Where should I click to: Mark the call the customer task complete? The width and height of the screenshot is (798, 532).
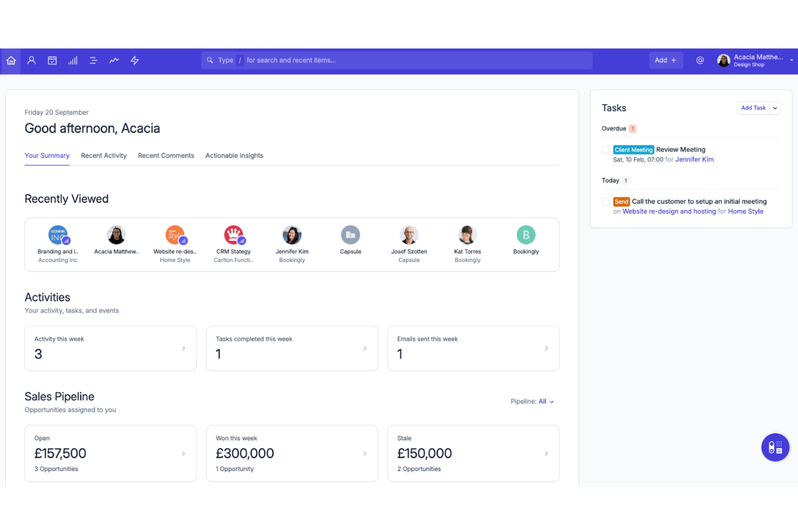point(606,202)
